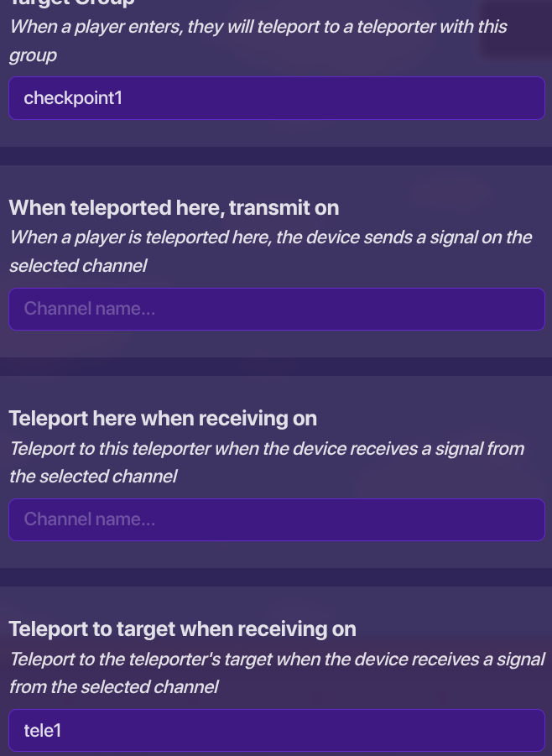Click the divider below the checkpoint1 field

click(276, 156)
